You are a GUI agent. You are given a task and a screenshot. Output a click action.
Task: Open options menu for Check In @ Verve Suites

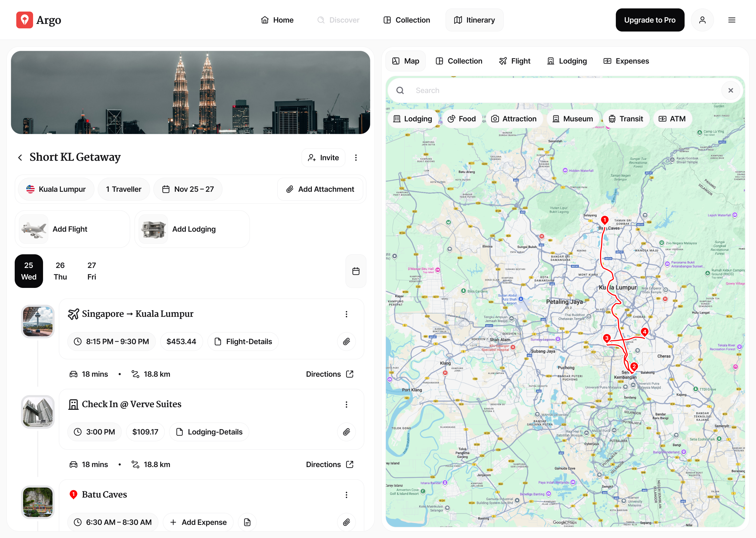point(346,404)
